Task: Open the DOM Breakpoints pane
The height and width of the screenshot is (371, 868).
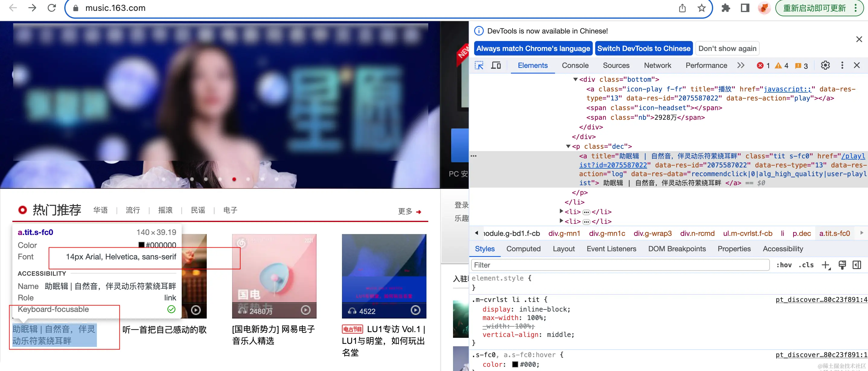Action: point(677,249)
